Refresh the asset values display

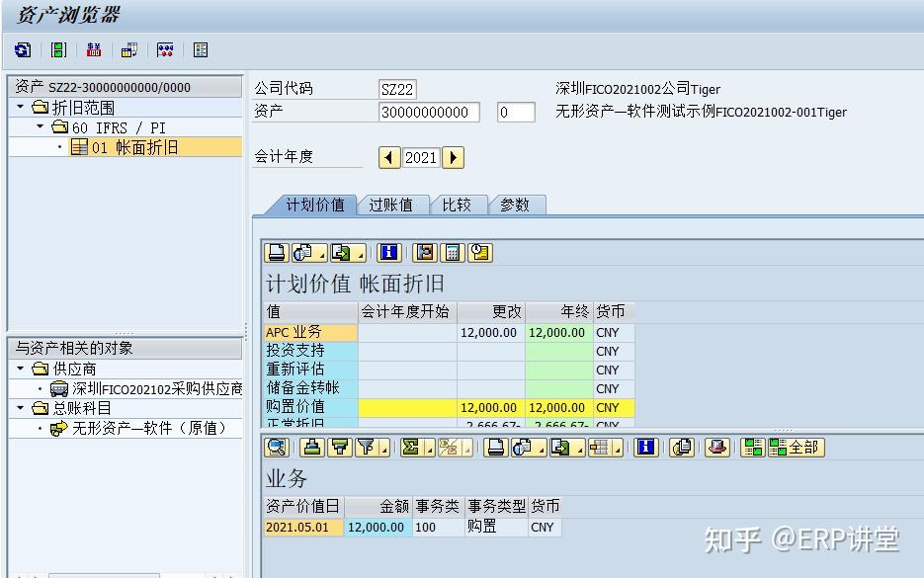(x=22, y=49)
